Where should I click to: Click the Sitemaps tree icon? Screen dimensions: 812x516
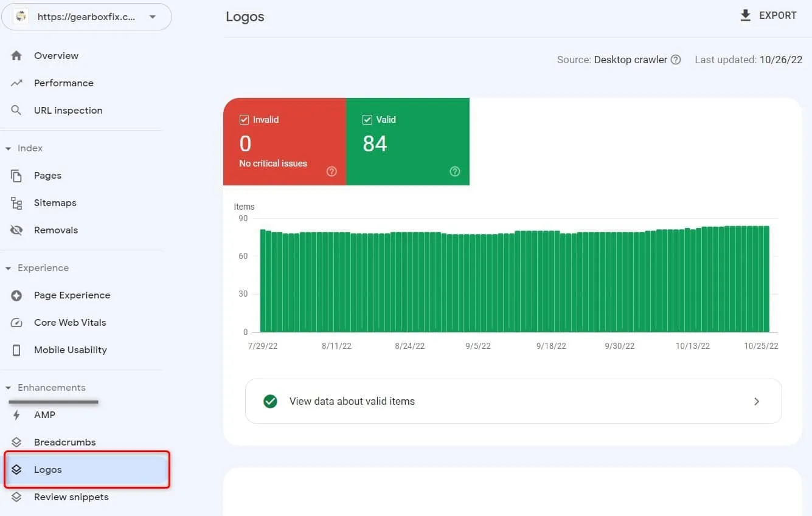click(16, 203)
